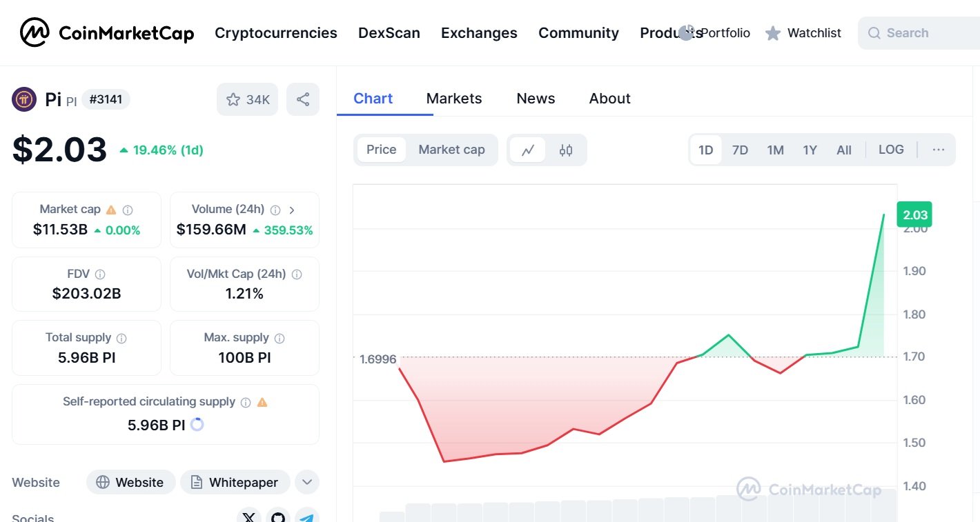Click the 19.46% (1d) change value

coord(162,150)
